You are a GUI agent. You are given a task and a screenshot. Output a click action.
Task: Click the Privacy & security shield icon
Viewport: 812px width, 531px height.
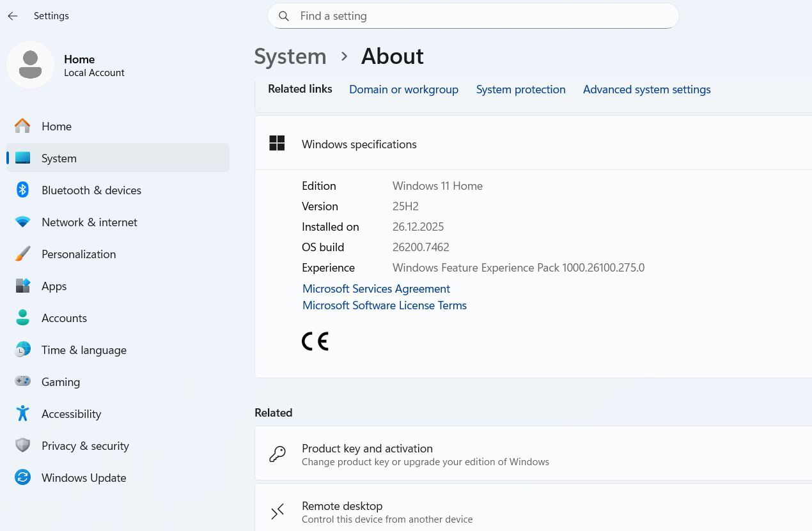(23, 445)
